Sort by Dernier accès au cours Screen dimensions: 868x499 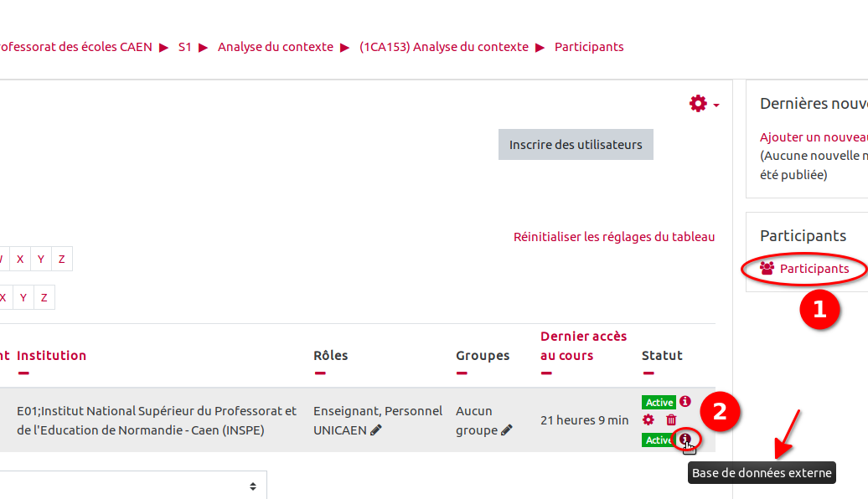(583, 346)
